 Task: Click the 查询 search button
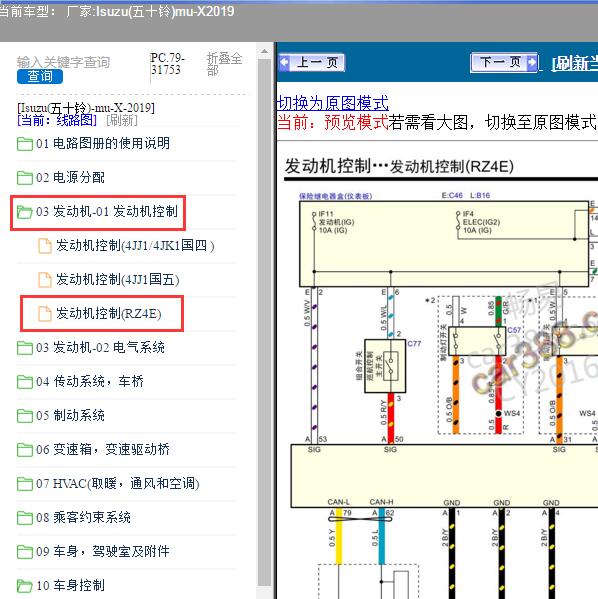coord(40,76)
